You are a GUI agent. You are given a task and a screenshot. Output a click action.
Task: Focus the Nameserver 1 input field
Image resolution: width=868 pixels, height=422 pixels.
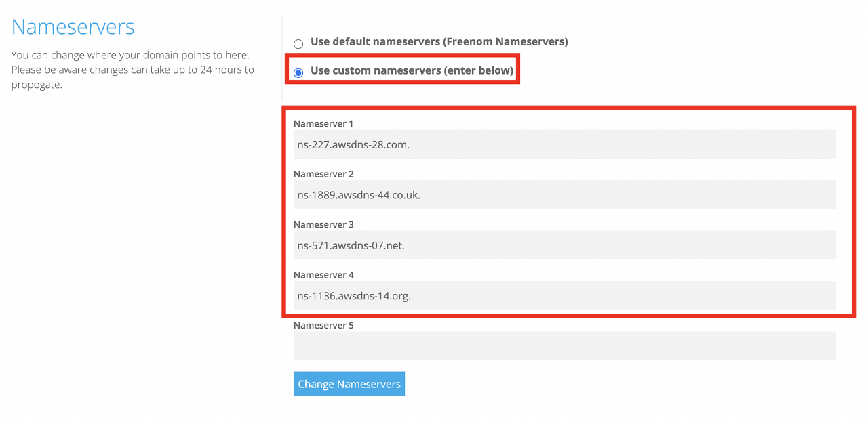(x=564, y=144)
